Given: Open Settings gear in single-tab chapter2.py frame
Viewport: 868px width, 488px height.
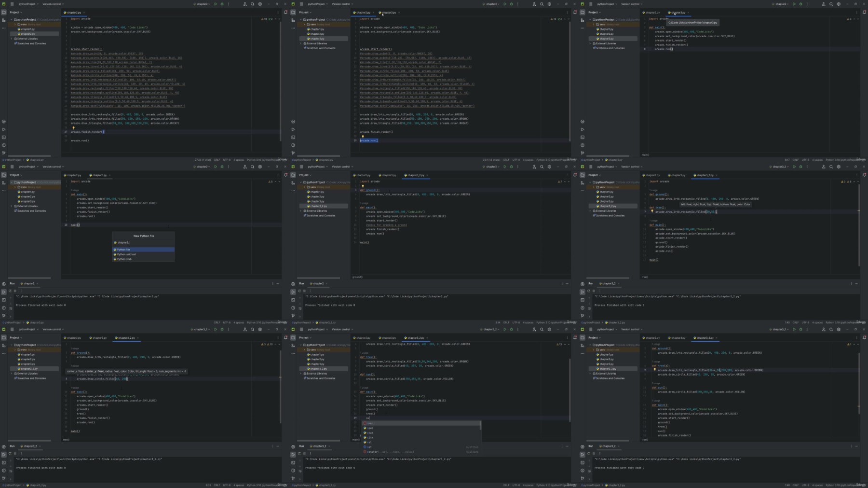Looking at the screenshot, I should click(x=260, y=4).
